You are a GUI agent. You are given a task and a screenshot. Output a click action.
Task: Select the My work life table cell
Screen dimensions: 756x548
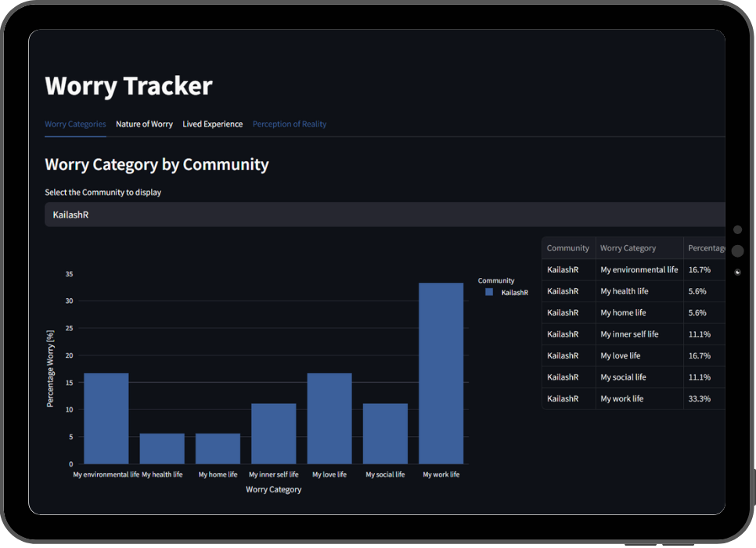coord(622,398)
